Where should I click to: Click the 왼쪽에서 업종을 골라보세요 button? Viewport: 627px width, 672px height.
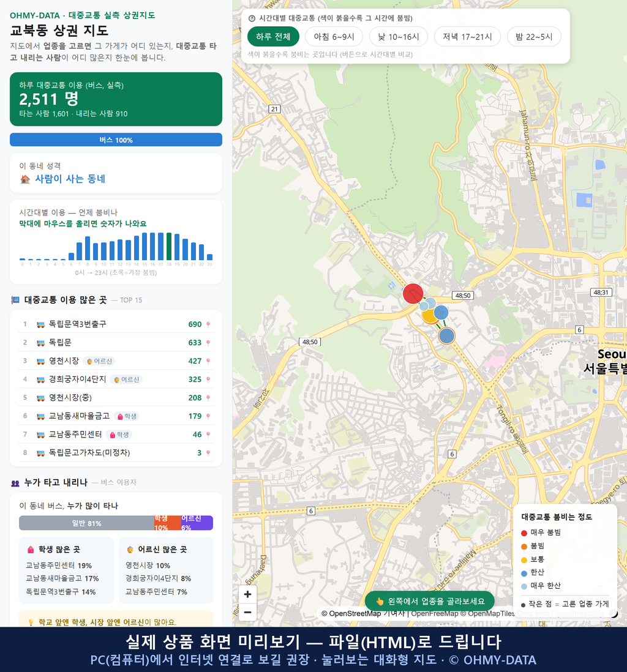click(430, 601)
